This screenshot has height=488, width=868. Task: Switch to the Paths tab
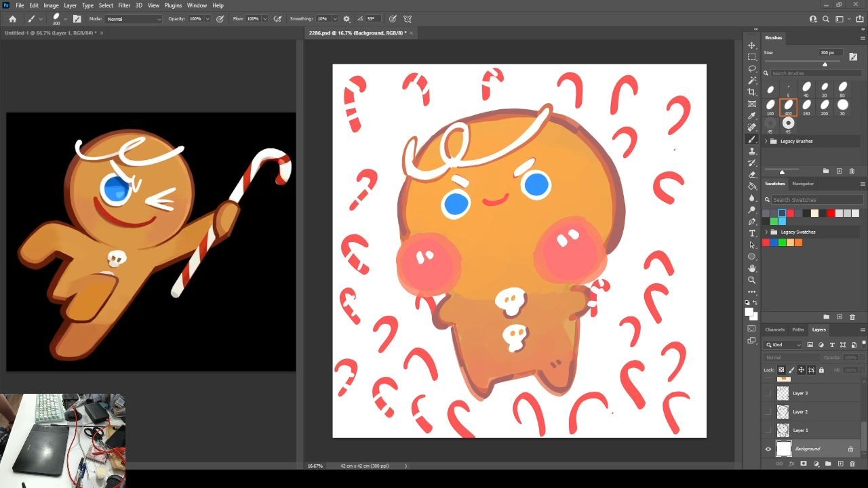(798, 329)
